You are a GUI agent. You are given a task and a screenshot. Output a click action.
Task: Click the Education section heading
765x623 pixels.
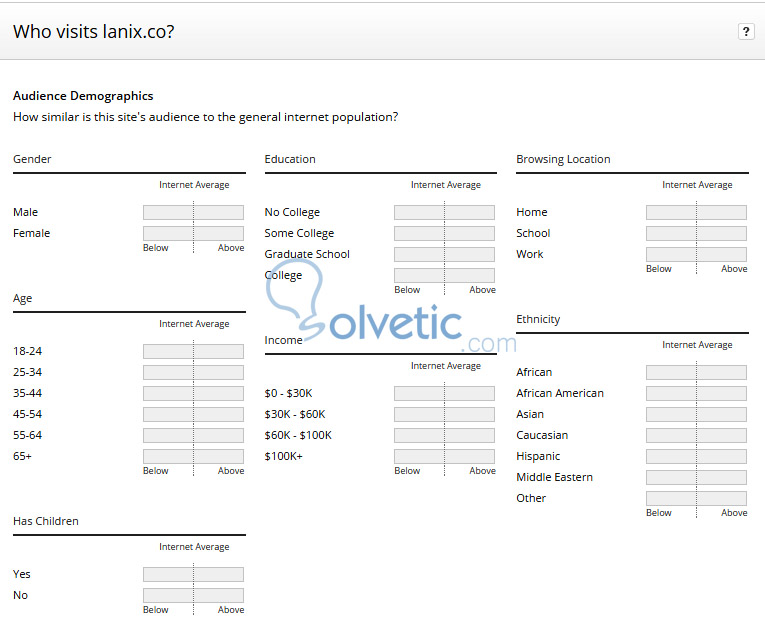click(290, 159)
